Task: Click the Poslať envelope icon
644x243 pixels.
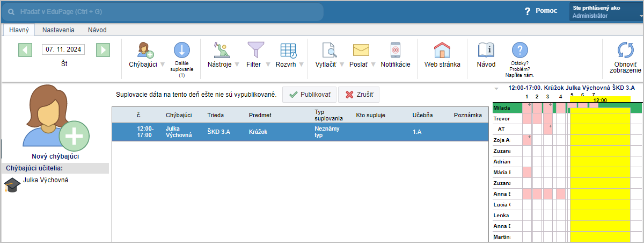Action: pyautogui.click(x=361, y=50)
